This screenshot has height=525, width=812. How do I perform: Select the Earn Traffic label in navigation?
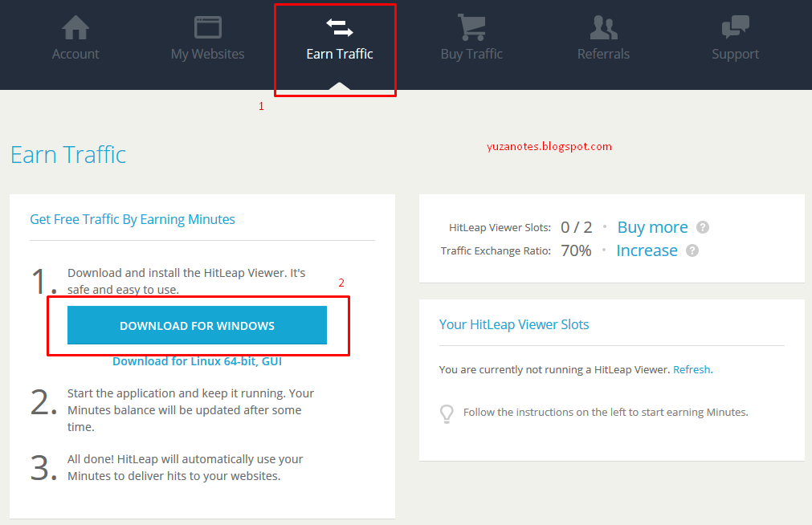(x=340, y=54)
